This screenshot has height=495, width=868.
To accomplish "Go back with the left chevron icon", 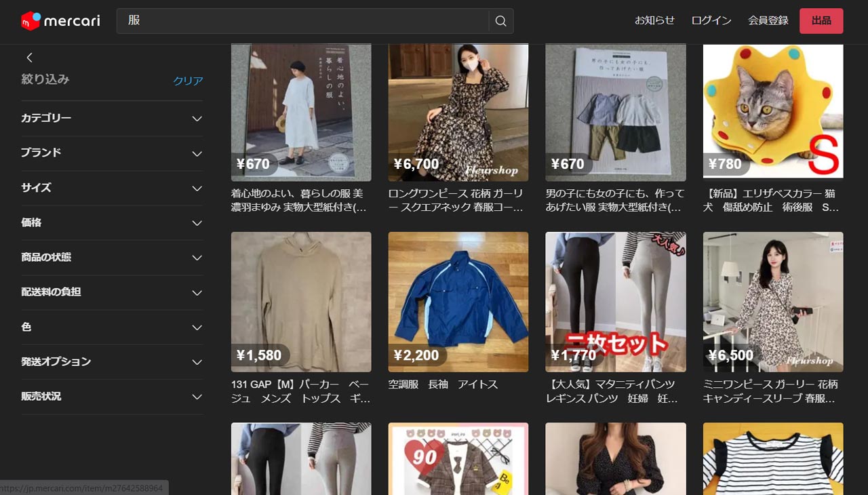I will click(29, 58).
